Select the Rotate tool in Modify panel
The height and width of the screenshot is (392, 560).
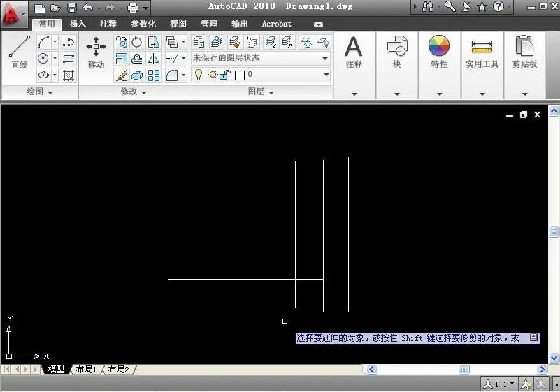(138, 43)
